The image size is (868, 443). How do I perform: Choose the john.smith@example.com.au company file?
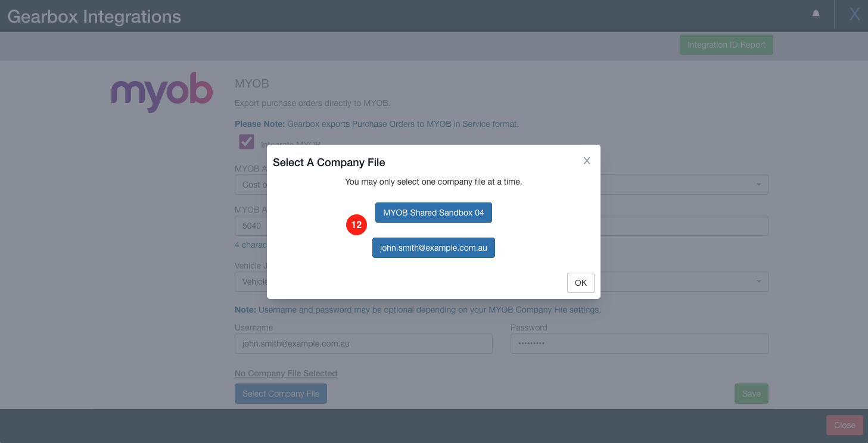pos(433,248)
